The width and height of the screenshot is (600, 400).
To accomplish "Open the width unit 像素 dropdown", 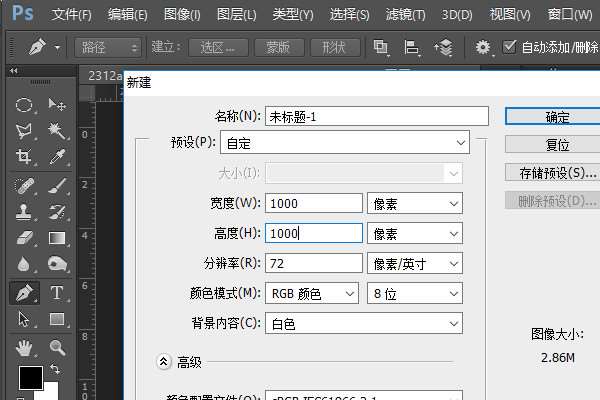I will tap(415, 203).
